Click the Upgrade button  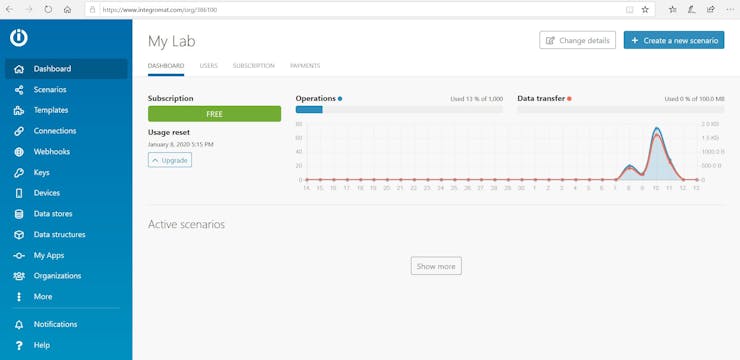(x=170, y=160)
